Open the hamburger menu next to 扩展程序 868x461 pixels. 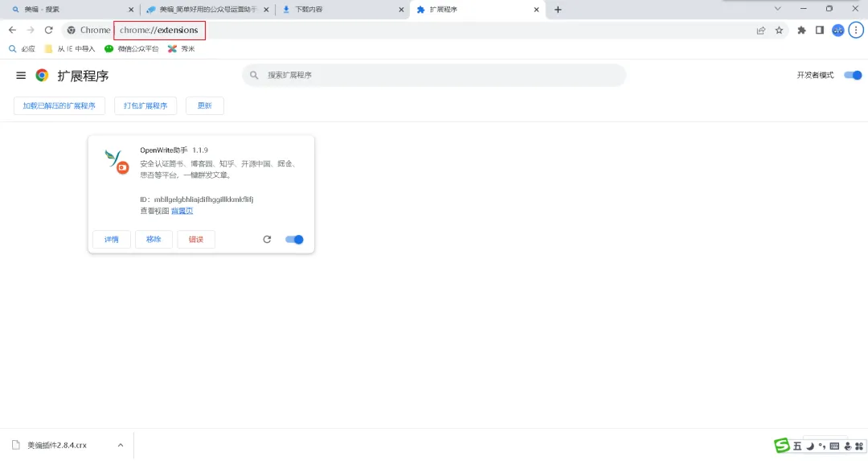(21, 76)
